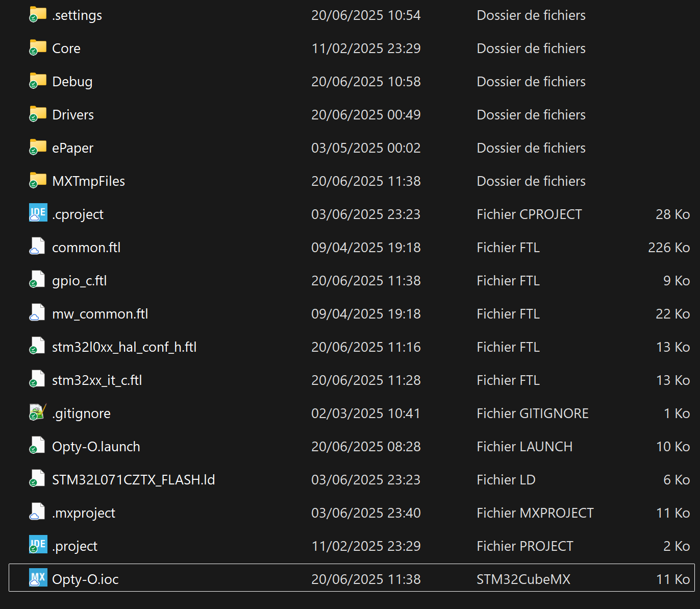Select the Debug folder name
Viewport: 700px width, 609px height.
(72, 82)
